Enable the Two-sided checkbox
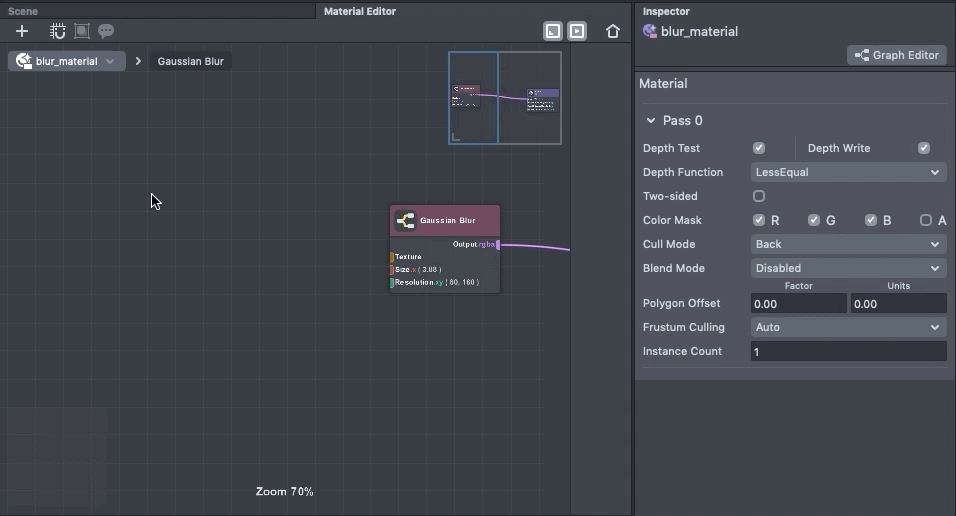Viewport: 956px width, 516px height. coord(759,196)
